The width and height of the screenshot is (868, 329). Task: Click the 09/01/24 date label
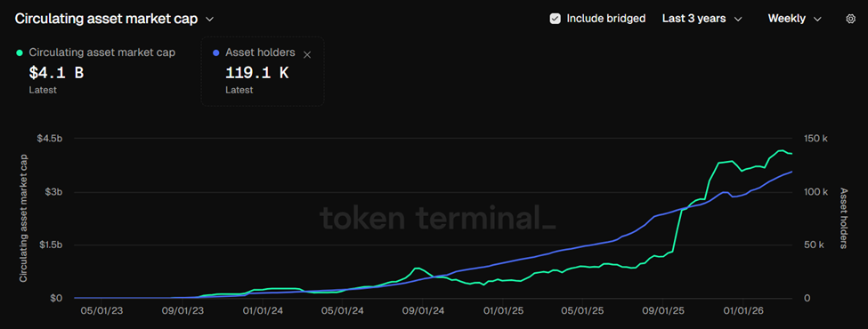[423, 311]
